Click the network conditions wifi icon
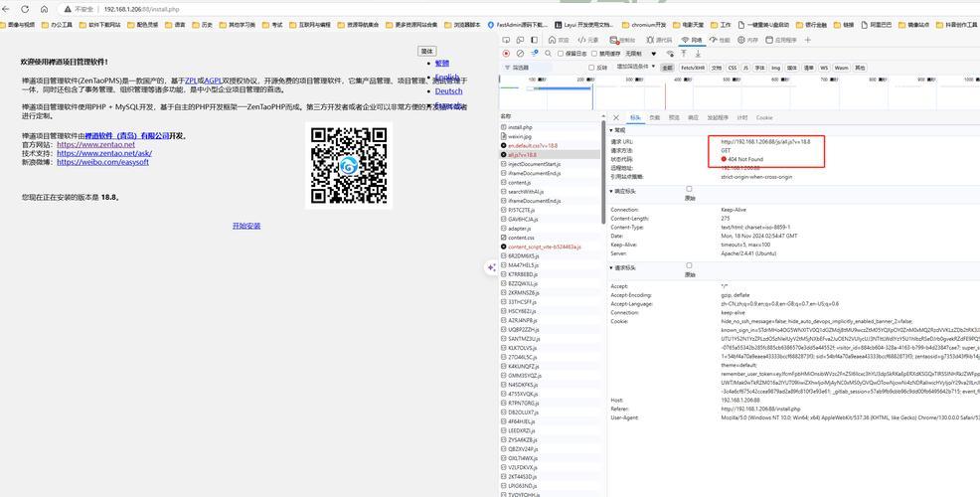The height and width of the screenshot is (497, 980). click(671, 54)
